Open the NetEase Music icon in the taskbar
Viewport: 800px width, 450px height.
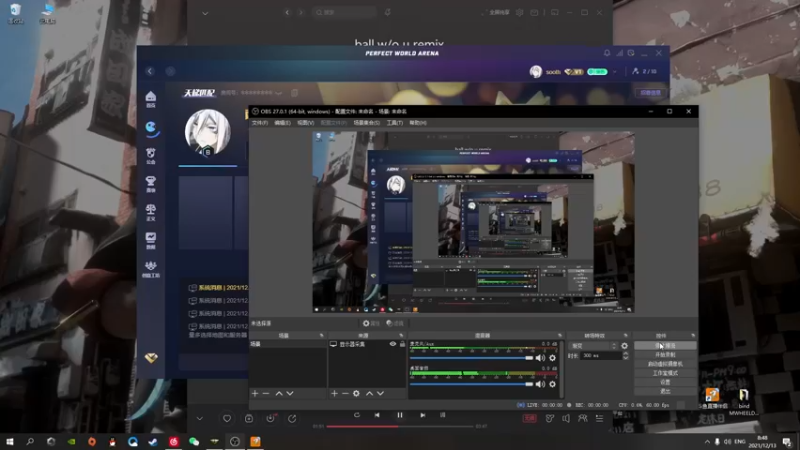[x=173, y=441]
